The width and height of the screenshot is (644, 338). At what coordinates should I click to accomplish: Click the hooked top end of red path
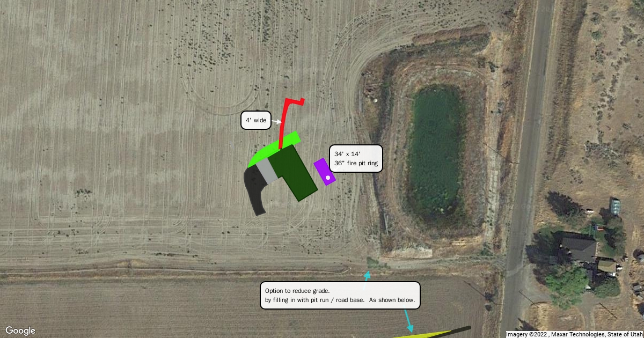pos(295,101)
